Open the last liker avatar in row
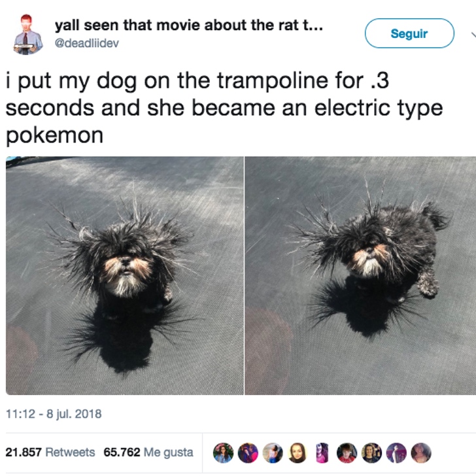Image resolution: width=476 pixels, height=476 pixels. point(421,452)
